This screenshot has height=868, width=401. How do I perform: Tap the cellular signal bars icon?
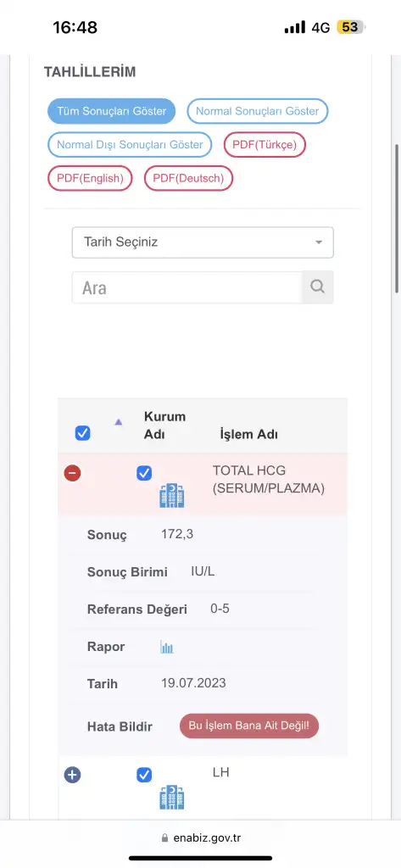pyautogui.click(x=295, y=27)
